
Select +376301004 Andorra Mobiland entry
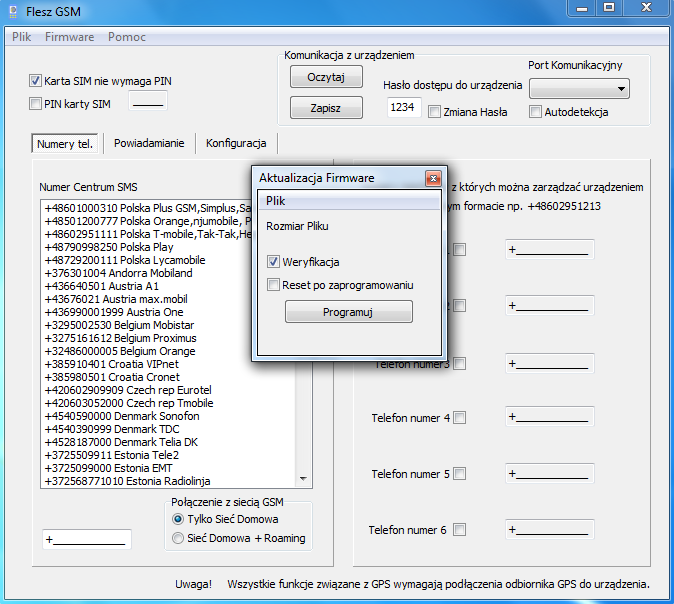pyautogui.click(x=118, y=273)
